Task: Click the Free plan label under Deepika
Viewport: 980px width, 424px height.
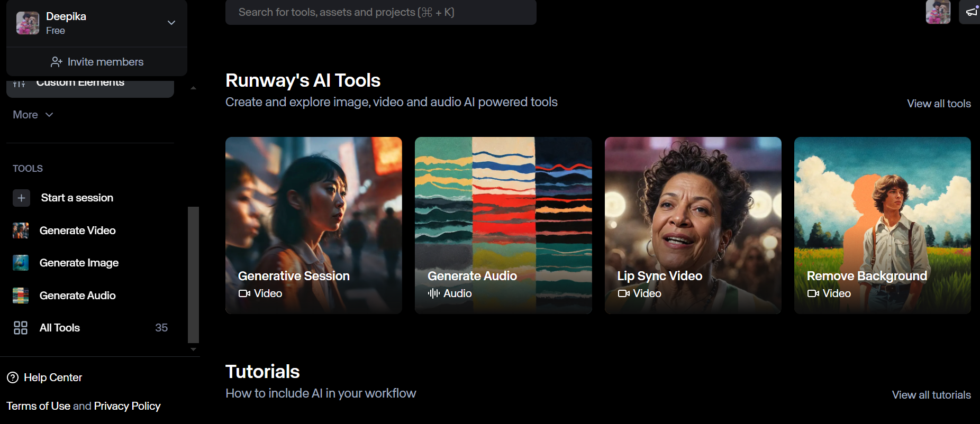Action: [x=56, y=31]
